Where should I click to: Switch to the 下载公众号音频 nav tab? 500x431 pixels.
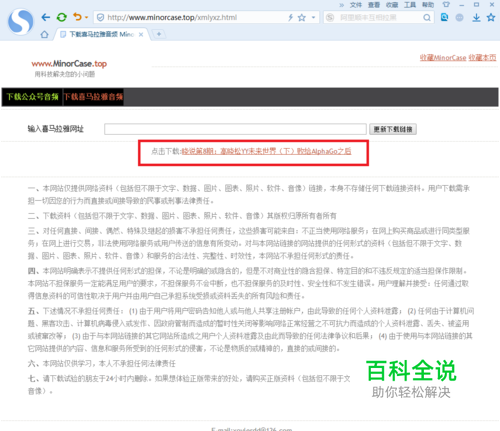pos(32,97)
